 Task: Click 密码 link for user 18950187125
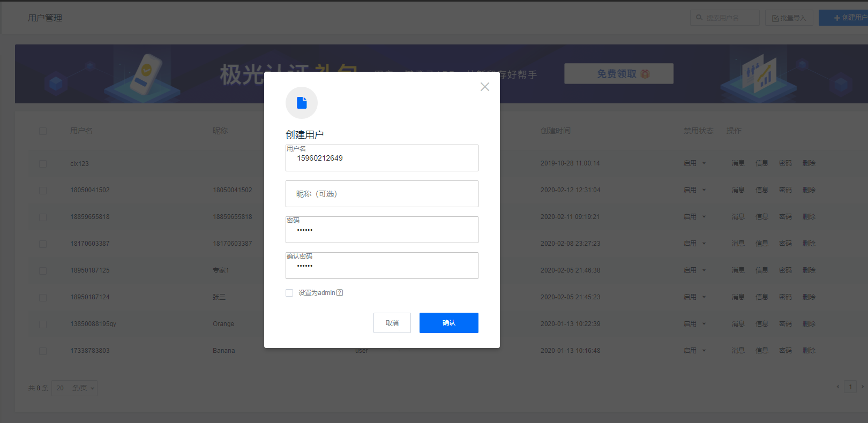(785, 270)
